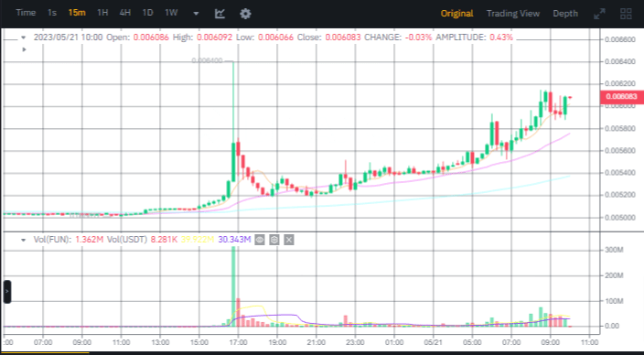Click the Open value 0.006086
This screenshot has height=355, width=644.
pyautogui.click(x=151, y=38)
